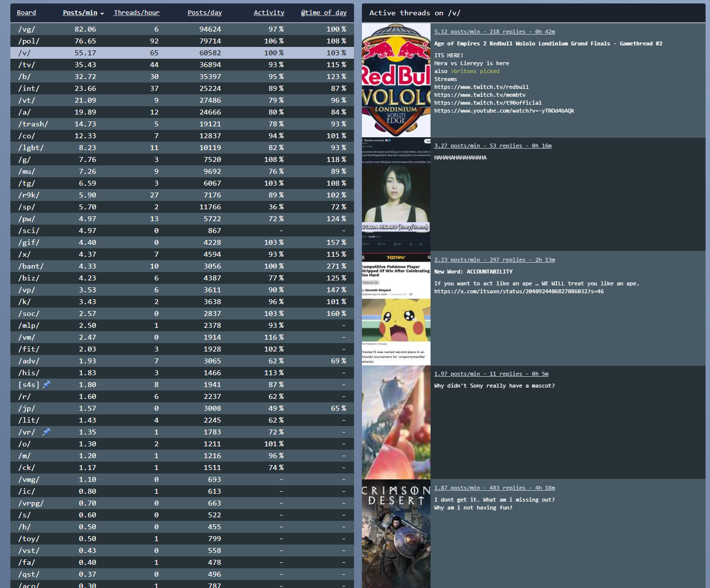The image size is (710, 588).
Task: Select the /soc/ board row
Action: coord(182,314)
